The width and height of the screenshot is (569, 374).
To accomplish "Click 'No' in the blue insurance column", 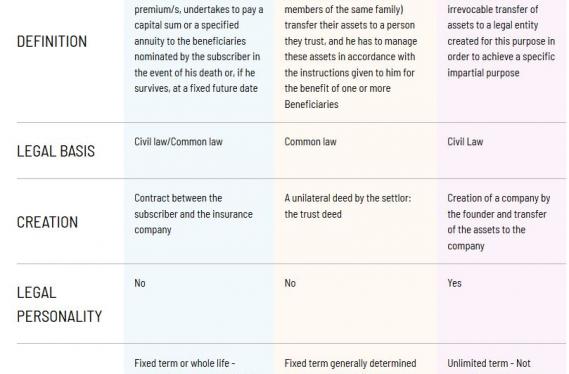I will click(x=140, y=283).
